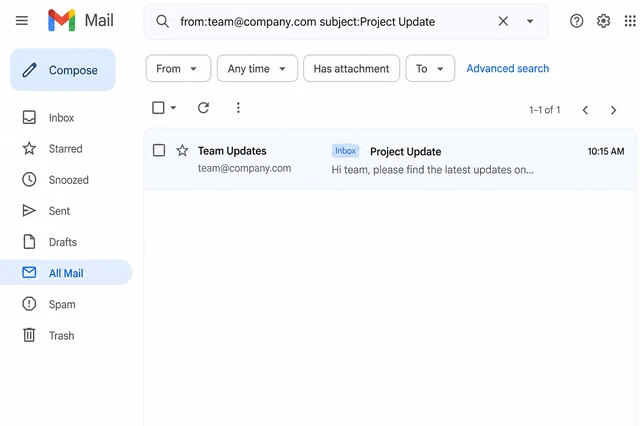The width and height of the screenshot is (640, 426).
Task: Open the Google apps grid icon
Action: point(630,21)
